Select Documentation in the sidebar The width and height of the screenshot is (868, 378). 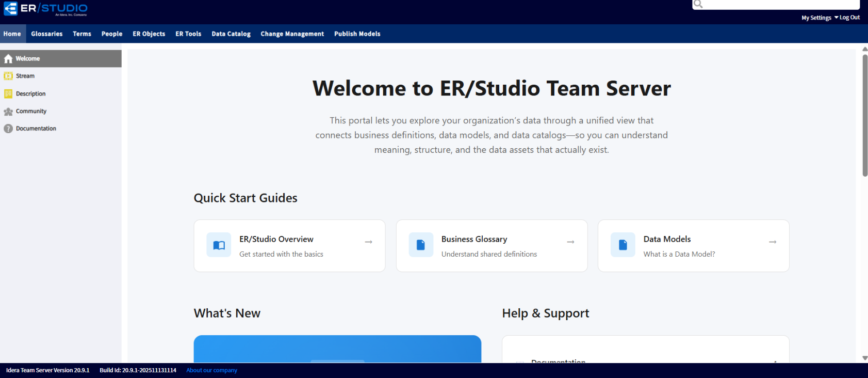tap(61, 129)
